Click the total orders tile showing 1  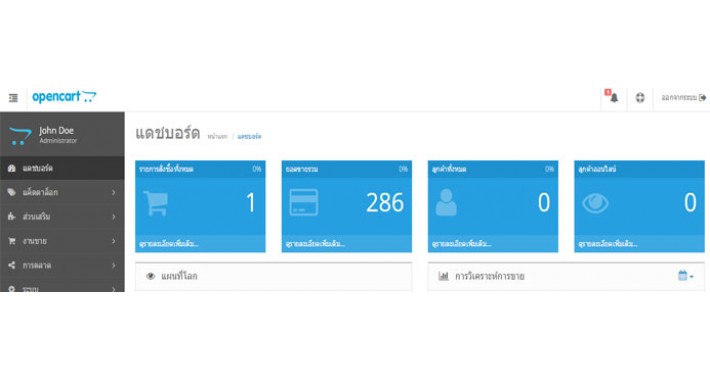(x=200, y=206)
